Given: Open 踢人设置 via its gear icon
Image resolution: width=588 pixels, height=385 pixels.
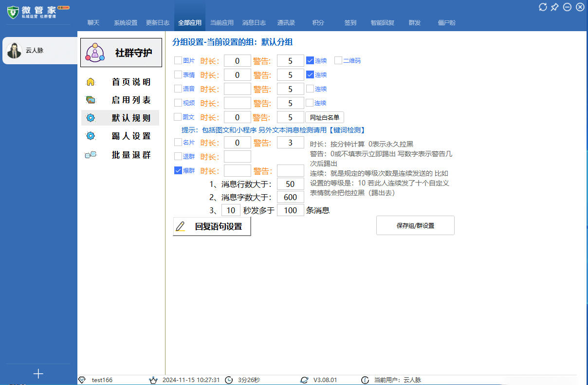Looking at the screenshot, I should (x=91, y=135).
